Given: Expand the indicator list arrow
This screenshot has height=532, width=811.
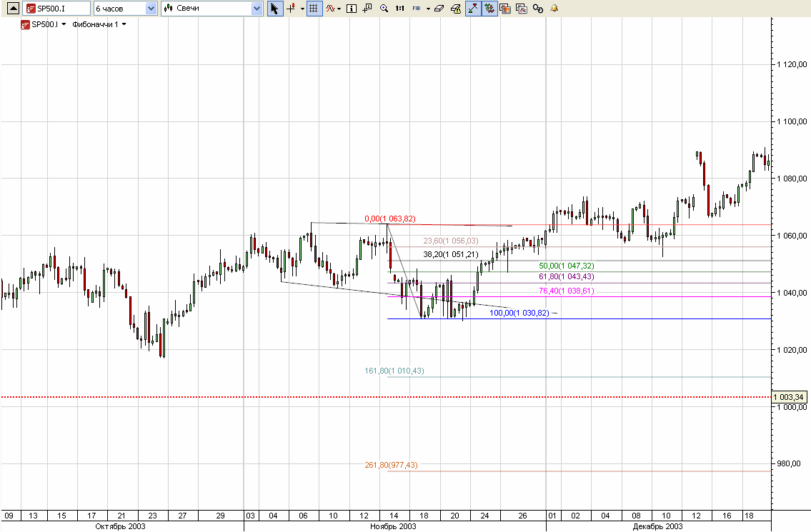Looking at the screenshot, I should [339, 9].
